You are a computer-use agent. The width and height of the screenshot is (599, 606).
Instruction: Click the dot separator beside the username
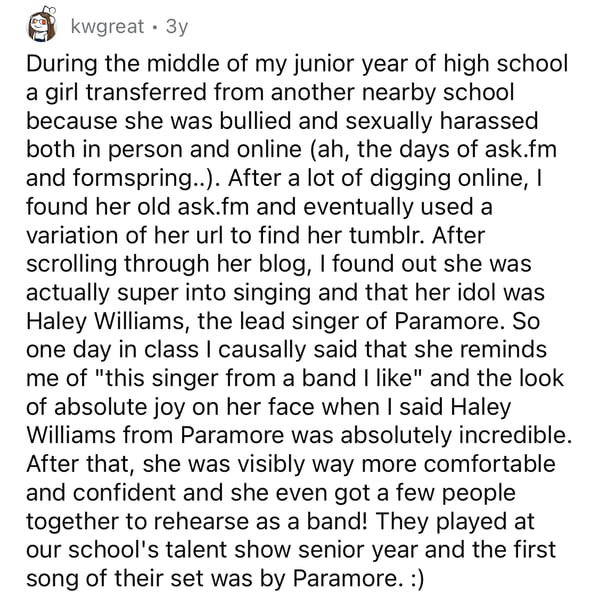pyautogui.click(x=155, y=27)
